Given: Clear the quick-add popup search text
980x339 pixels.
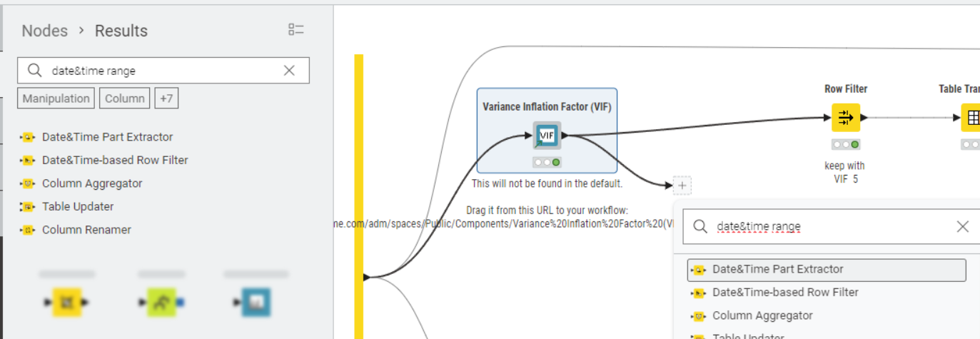Looking at the screenshot, I should (x=962, y=227).
